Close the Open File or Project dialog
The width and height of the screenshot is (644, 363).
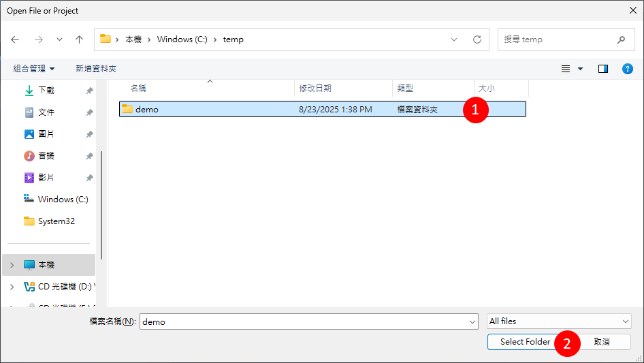tap(633, 10)
